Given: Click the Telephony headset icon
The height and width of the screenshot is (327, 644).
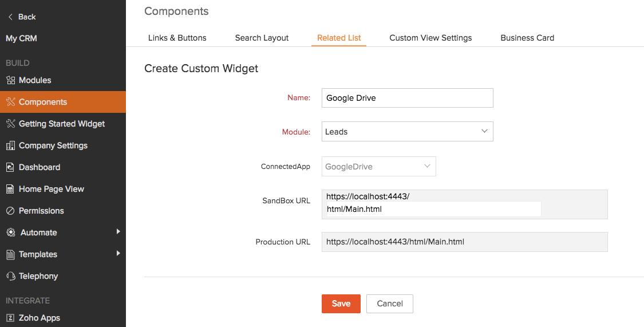Looking at the screenshot, I should point(10,276).
